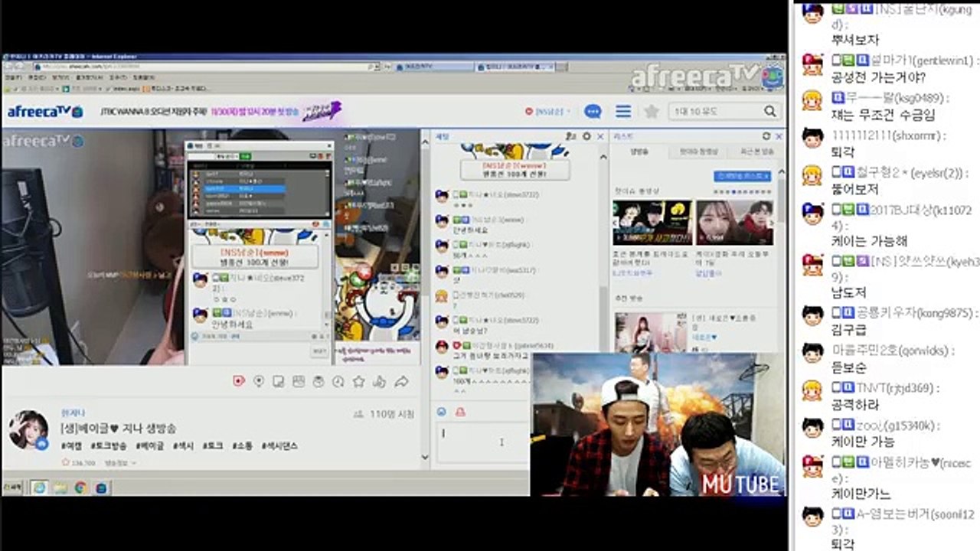Open the left hot-issue video thumbnail
Screen dimensions: 980x551
[x=652, y=223]
